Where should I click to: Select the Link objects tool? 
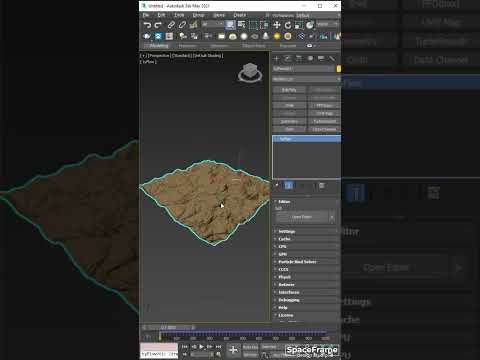[171, 25]
